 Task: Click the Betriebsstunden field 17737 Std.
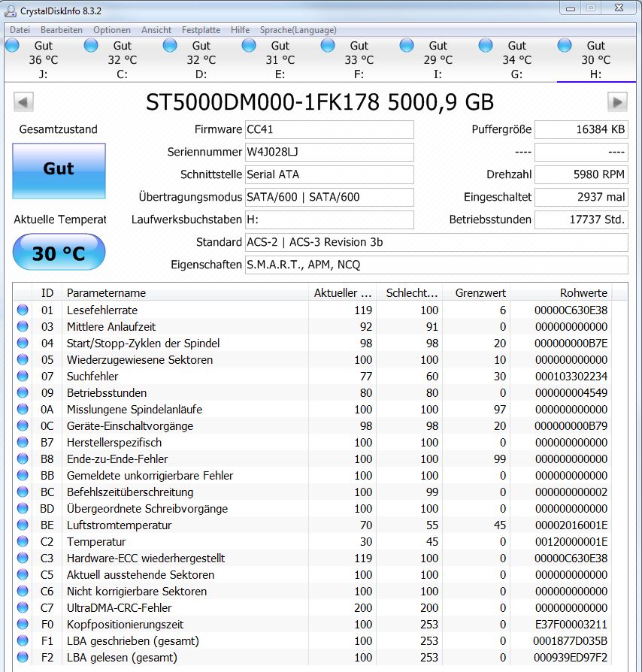click(581, 219)
